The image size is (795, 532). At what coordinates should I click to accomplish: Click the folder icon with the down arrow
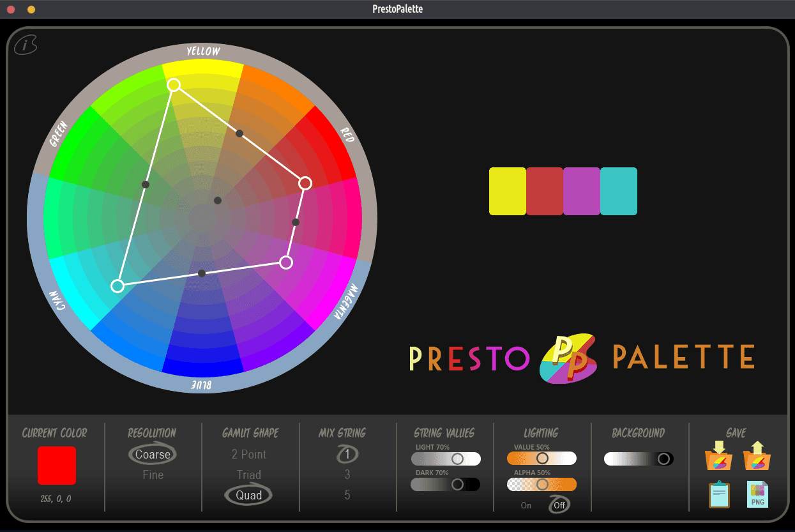(718, 456)
